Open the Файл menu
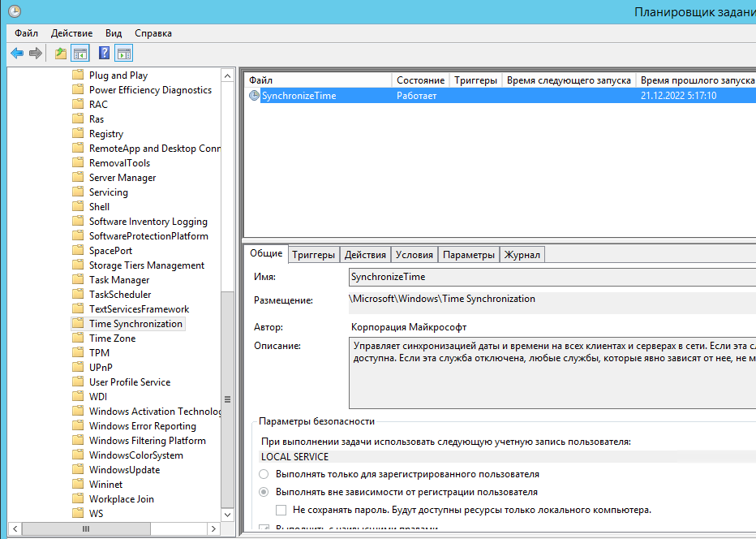 26,33
